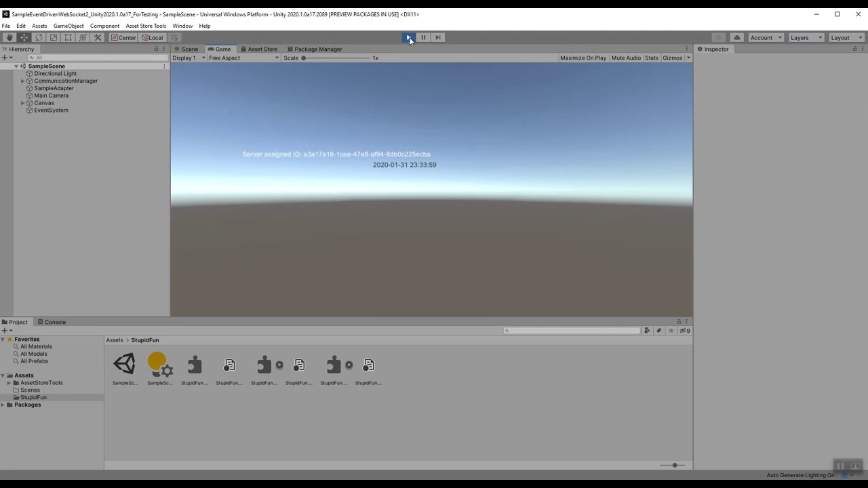The image size is (868, 488).
Task: Click the Stats button in Game view
Action: [x=652, y=58]
